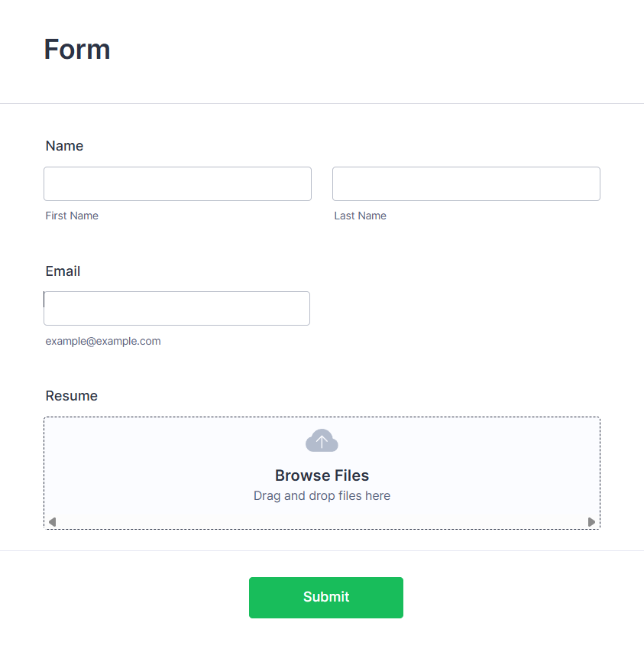The height and width of the screenshot is (652, 644).
Task: Click the Browse Files text
Action: [x=322, y=475]
